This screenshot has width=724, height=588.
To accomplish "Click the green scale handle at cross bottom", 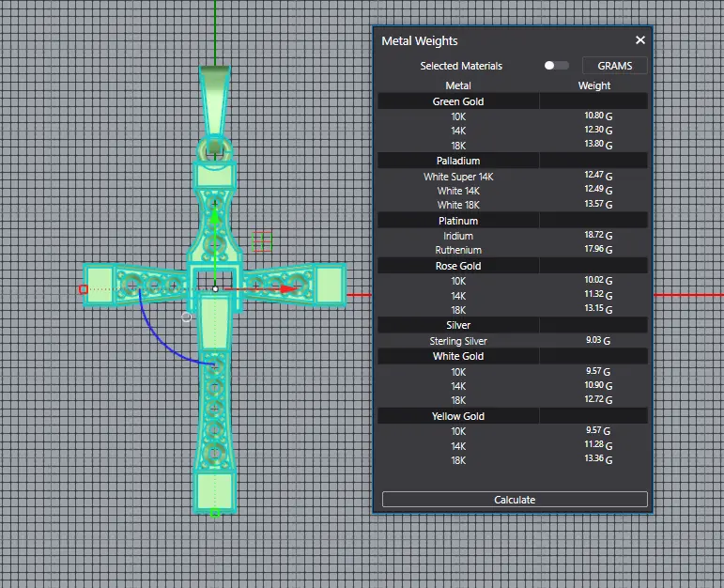I will coord(215,513).
